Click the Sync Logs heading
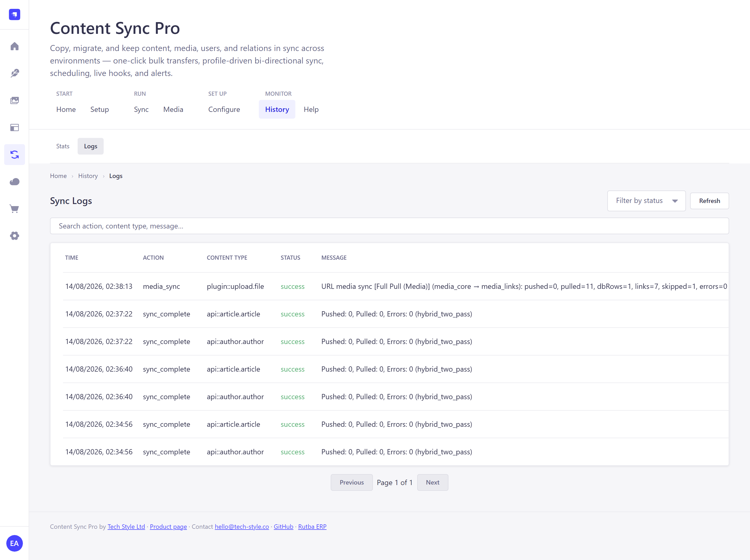This screenshot has height=560, width=750. pos(71,201)
